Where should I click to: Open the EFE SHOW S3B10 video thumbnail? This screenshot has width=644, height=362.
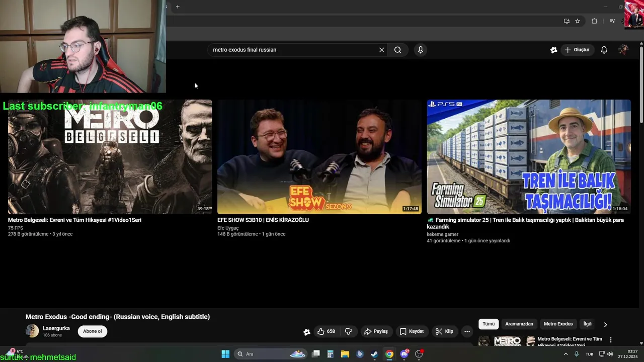tap(319, 157)
